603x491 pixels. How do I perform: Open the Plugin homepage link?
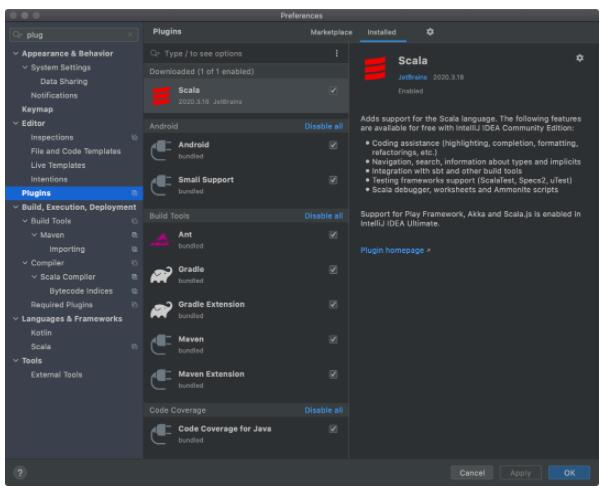[390, 250]
